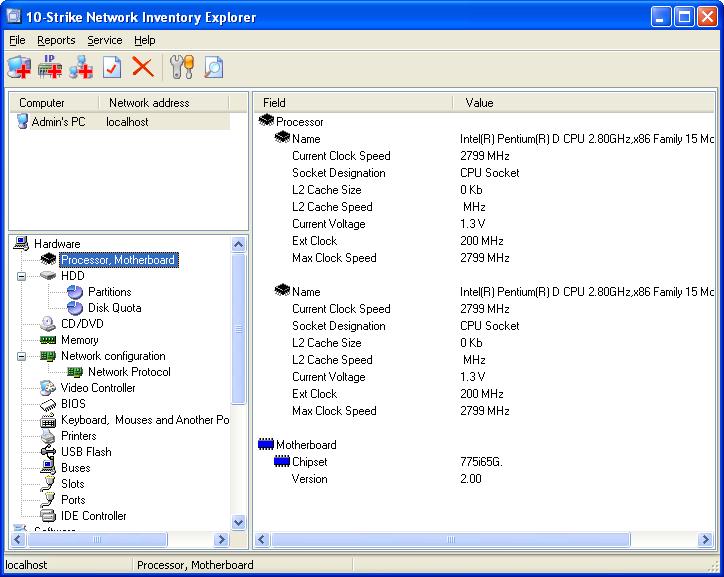Click the Hardware computer icon in tree
The height and width of the screenshot is (577, 724).
point(21,243)
